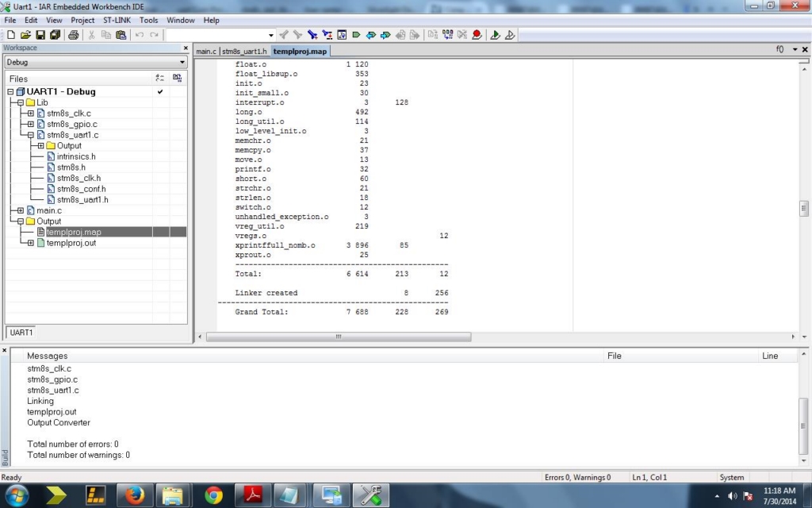Open Google Chrome from the taskbar
This screenshot has width=812, height=508.
(213, 495)
